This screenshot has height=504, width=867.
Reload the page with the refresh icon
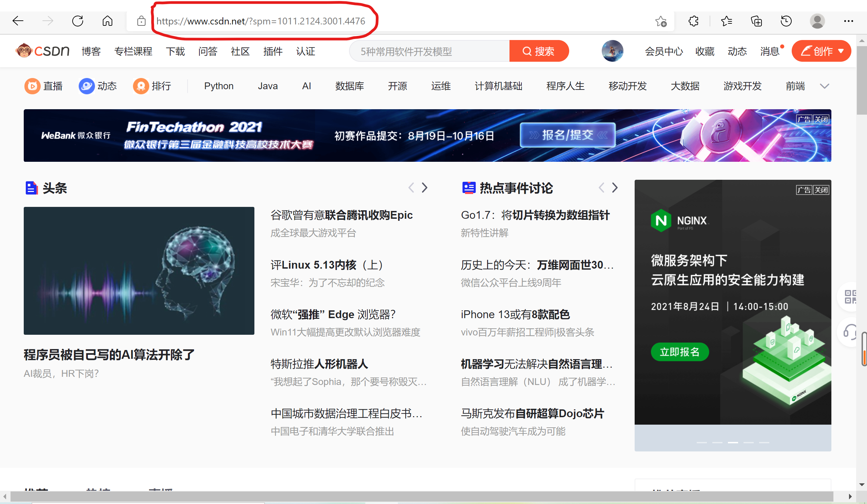[78, 21]
